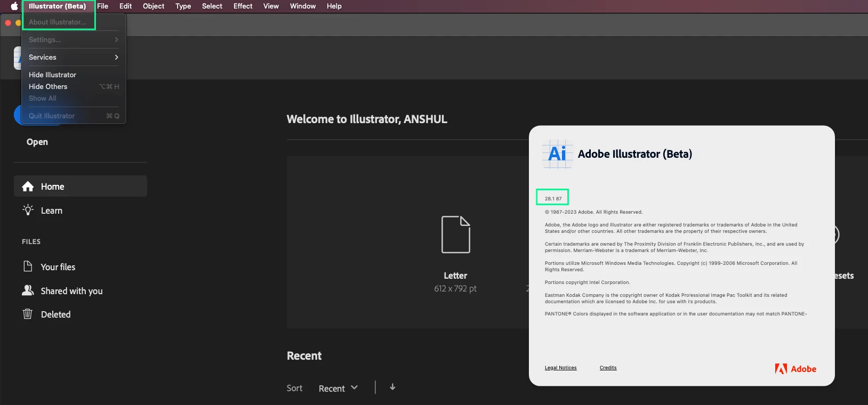868x405 pixels.
Task: Open the Edit menu
Action: (x=125, y=6)
